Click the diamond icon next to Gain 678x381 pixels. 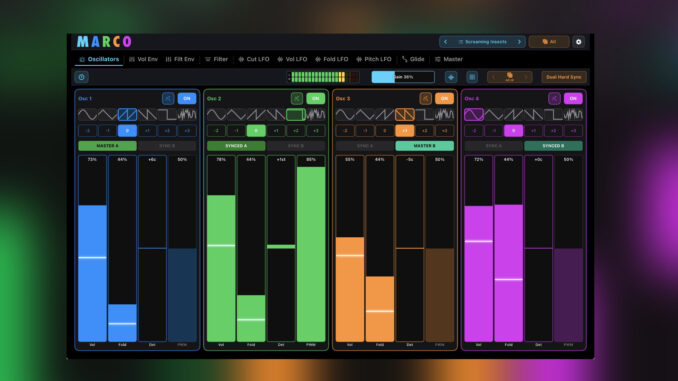coord(451,77)
